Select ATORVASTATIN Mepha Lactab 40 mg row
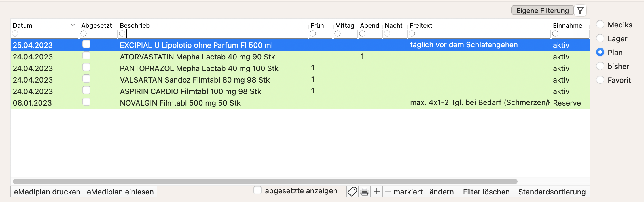 [300, 57]
